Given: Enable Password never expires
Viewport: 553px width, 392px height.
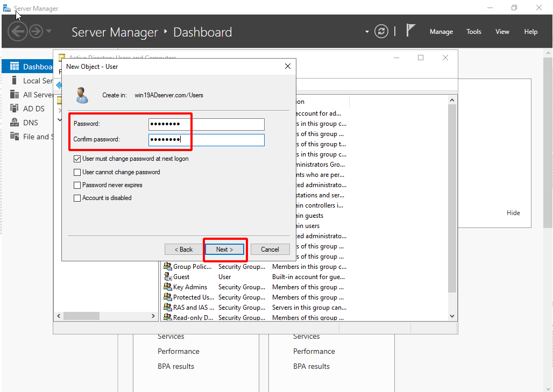Looking at the screenshot, I should (77, 185).
